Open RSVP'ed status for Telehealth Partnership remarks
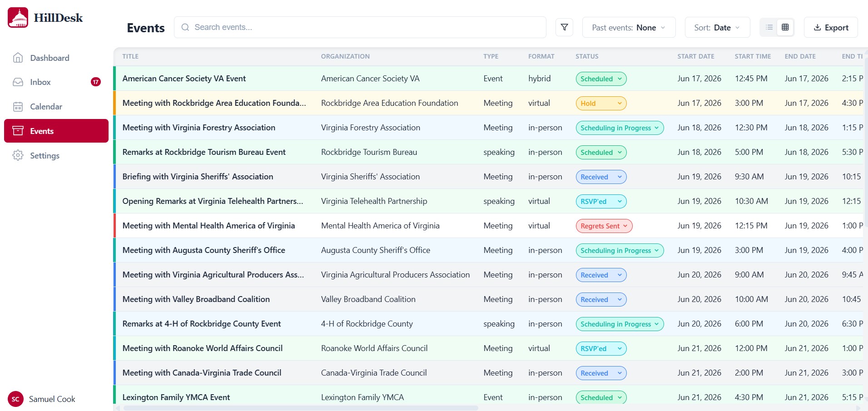This screenshot has height=411, width=868. (601, 201)
